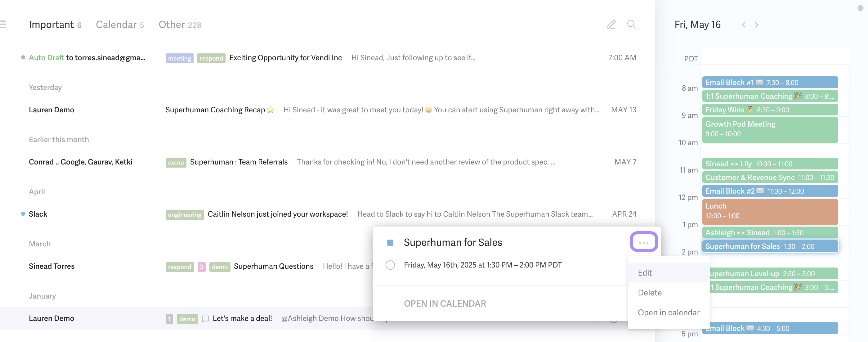868x342 pixels.
Task: Click the blue unread dot beside Slack
Action: [x=23, y=214]
